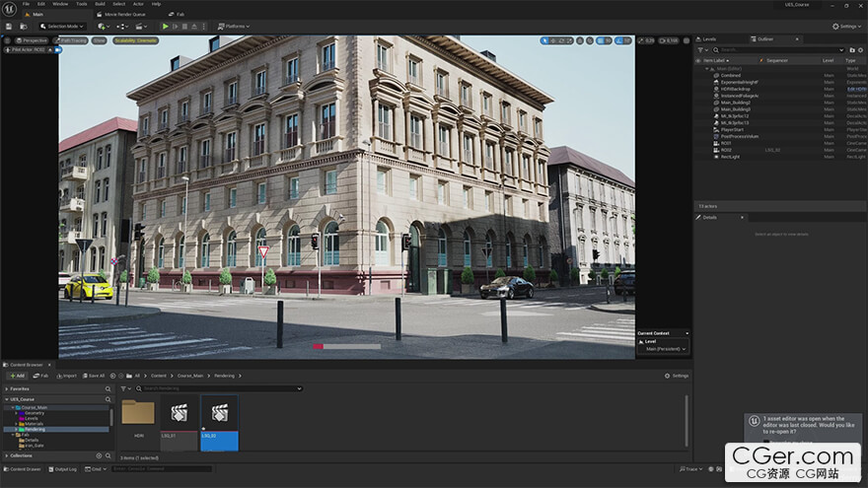Click the cinematics clapperboard toolbar icon
The width and height of the screenshot is (868, 488).
[141, 26]
